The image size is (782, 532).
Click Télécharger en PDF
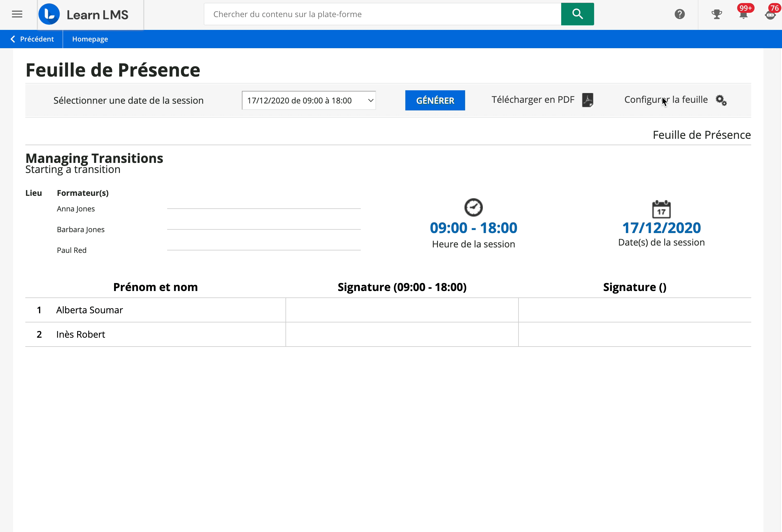click(x=533, y=100)
